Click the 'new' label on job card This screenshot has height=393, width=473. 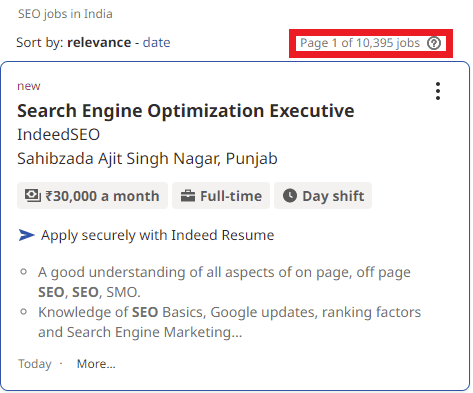(29, 86)
